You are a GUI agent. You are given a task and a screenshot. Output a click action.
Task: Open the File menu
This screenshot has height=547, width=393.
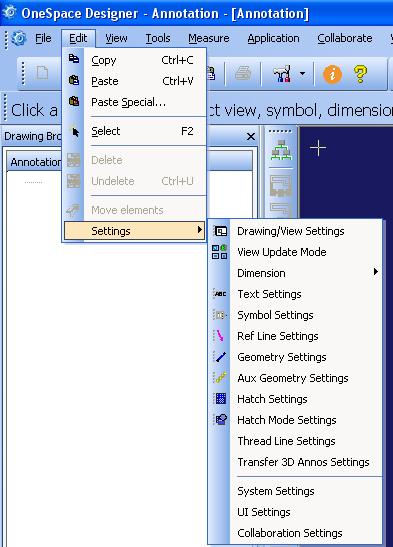click(x=43, y=38)
